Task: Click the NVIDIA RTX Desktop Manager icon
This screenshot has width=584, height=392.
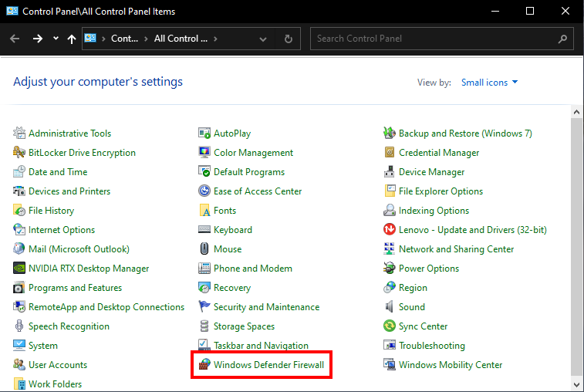Action: [x=19, y=269]
